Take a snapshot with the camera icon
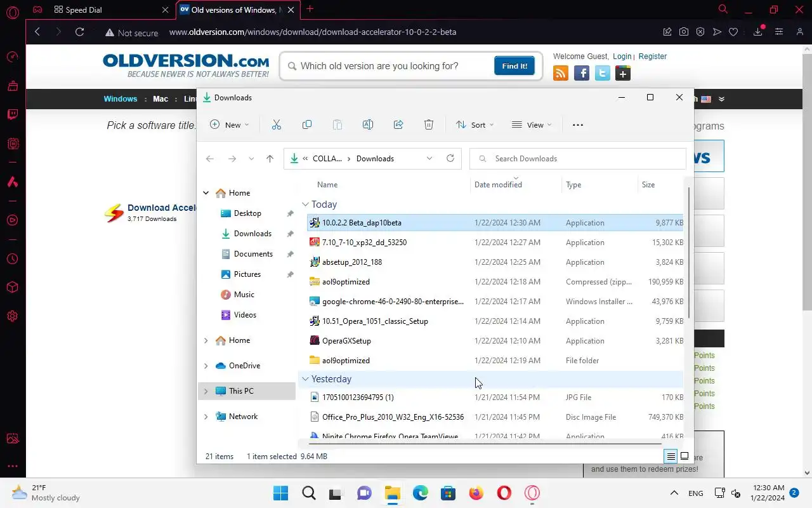Viewport: 812px width, 508px height. click(x=684, y=32)
